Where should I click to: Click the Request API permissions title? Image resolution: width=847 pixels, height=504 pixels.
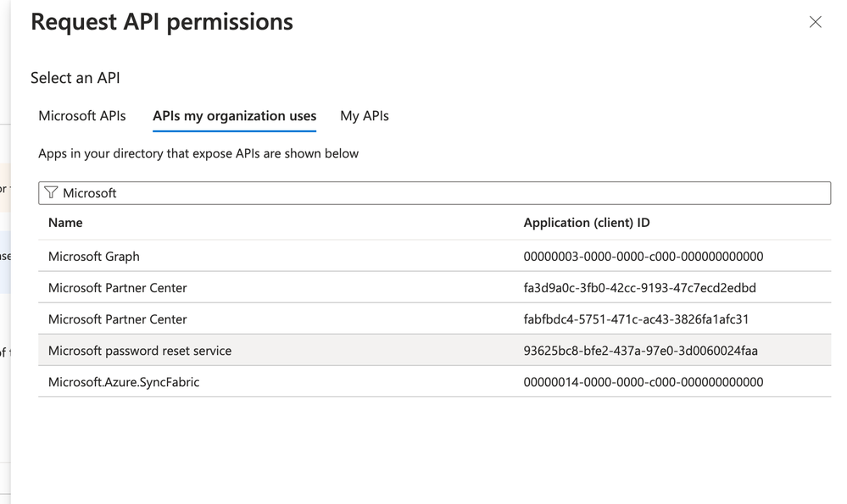pyautogui.click(x=162, y=22)
